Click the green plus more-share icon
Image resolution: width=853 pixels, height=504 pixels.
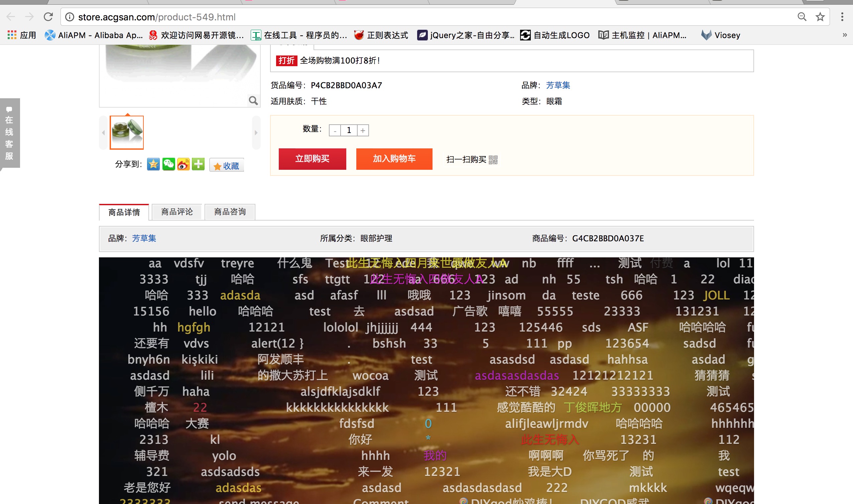(198, 164)
